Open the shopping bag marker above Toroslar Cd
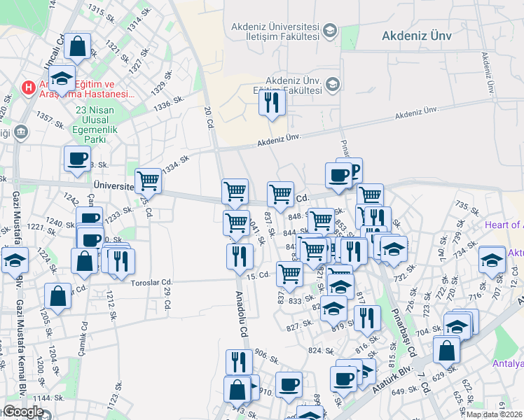The width and height of the screenshot is (524, 420). pos(84,264)
